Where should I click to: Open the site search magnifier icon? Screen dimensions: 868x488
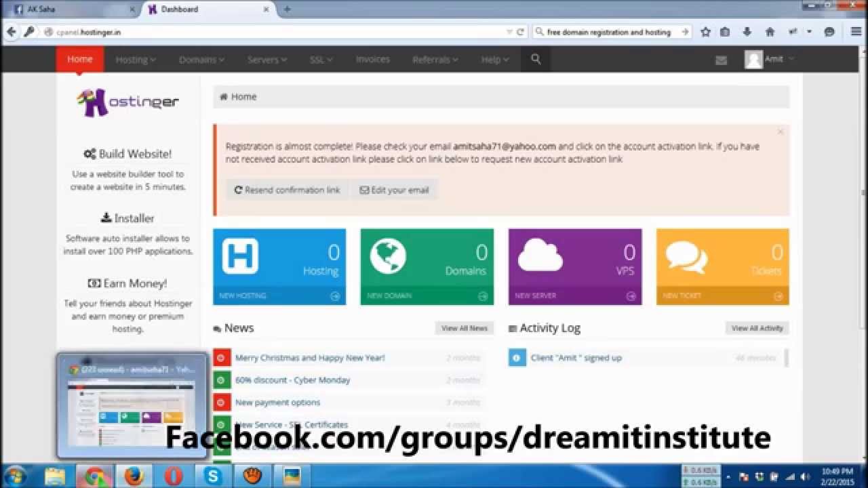[536, 59]
